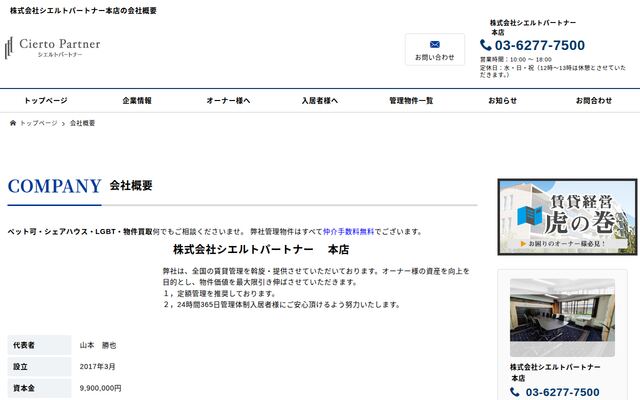The width and height of the screenshot is (640, 400).
Task: Click sidebar phone number 03-6277-7500
Action: pos(562,392)
